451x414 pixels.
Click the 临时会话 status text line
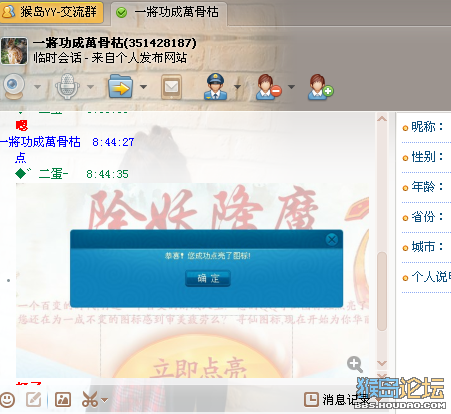tap(110, 58)
